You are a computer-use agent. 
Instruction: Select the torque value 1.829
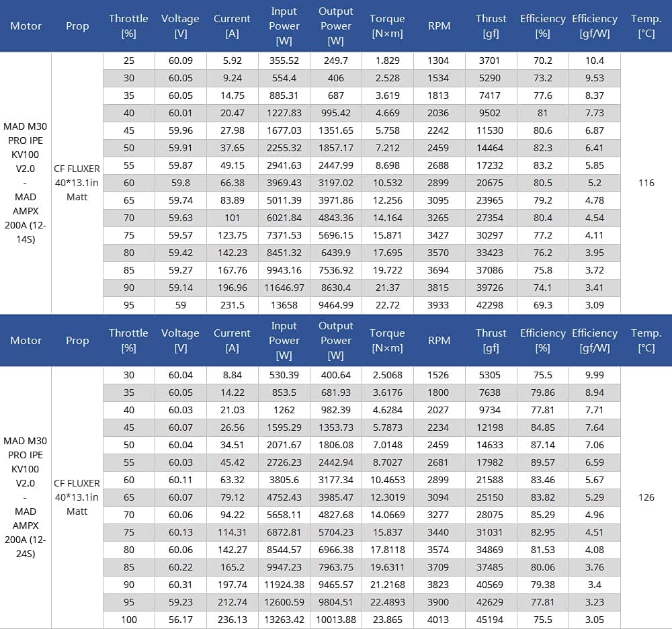click(387, 60)
